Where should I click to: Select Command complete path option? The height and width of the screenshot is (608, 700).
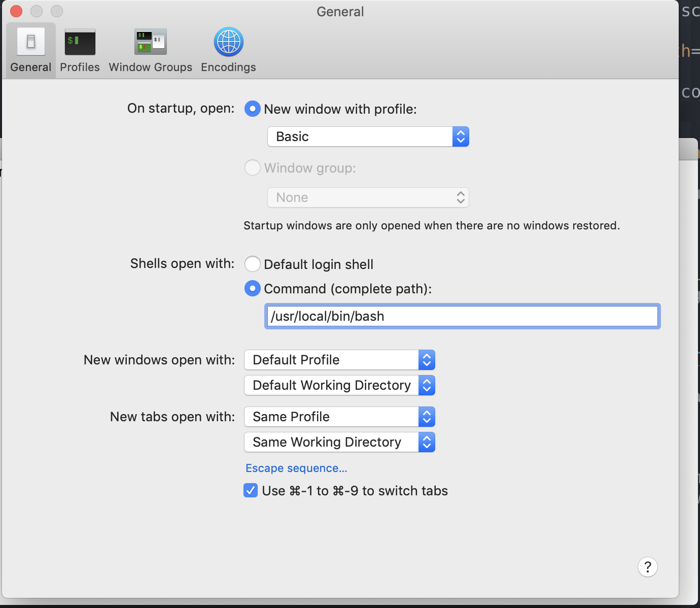pyautogui.click(x=253, y=288)
